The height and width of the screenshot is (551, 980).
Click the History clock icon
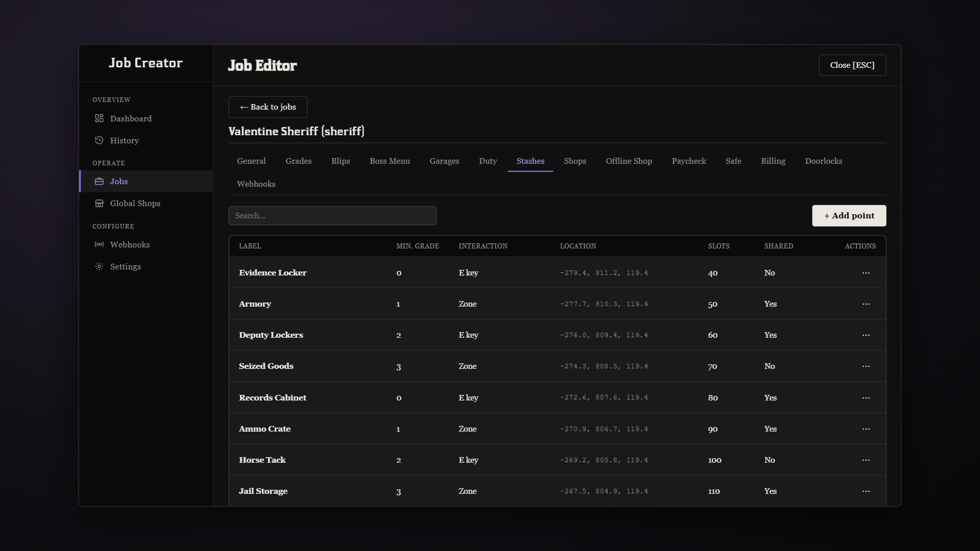[x=99, y=140]
